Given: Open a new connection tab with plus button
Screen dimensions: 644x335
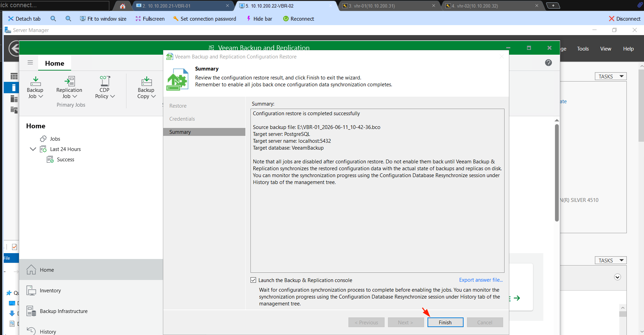Looking at the screenshot, I should 553,6.
